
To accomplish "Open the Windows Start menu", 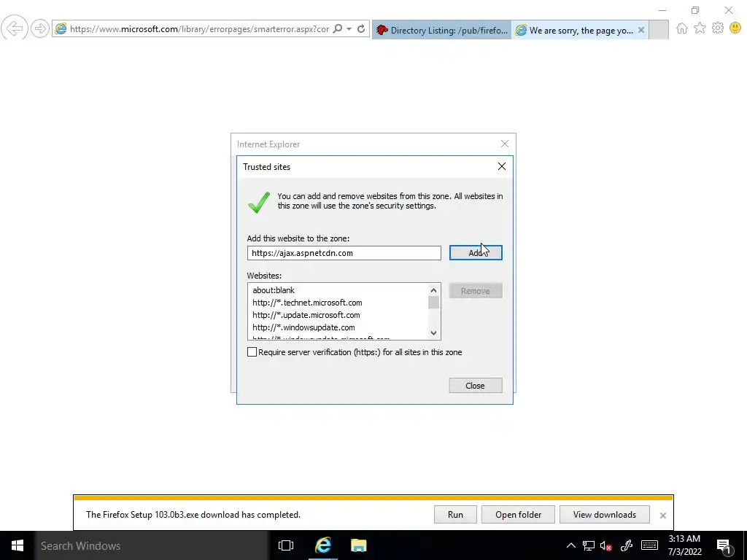I will [18, 545].
